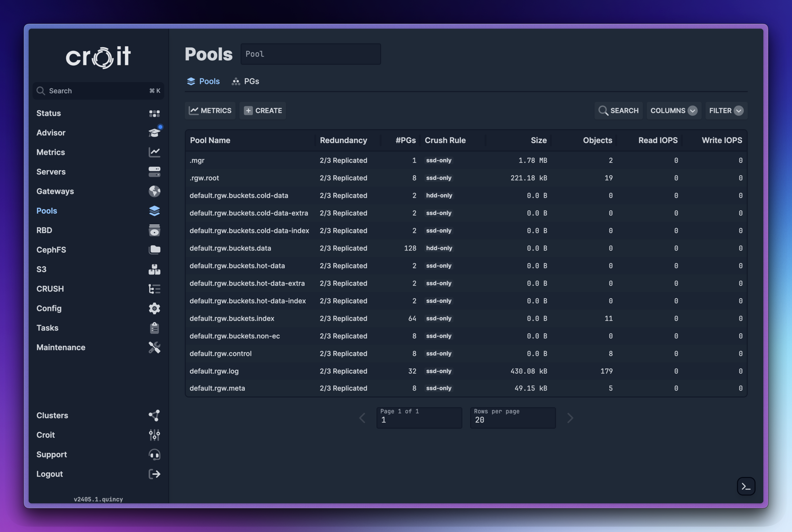
Task: Sort by the Size column header
Action: point(538,141)
